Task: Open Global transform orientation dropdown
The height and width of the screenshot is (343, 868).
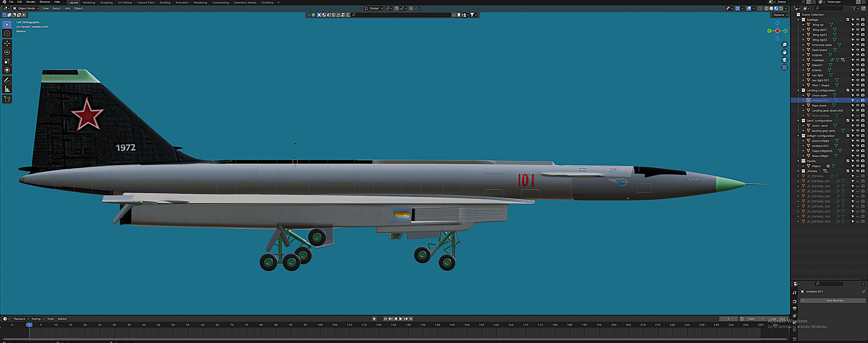Action: (x=374, y=8)
